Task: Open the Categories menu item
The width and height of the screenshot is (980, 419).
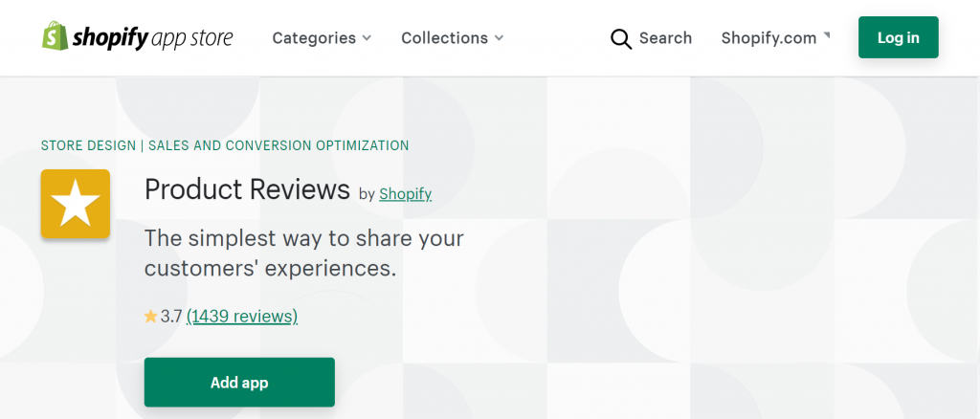Action: point(322,38)
